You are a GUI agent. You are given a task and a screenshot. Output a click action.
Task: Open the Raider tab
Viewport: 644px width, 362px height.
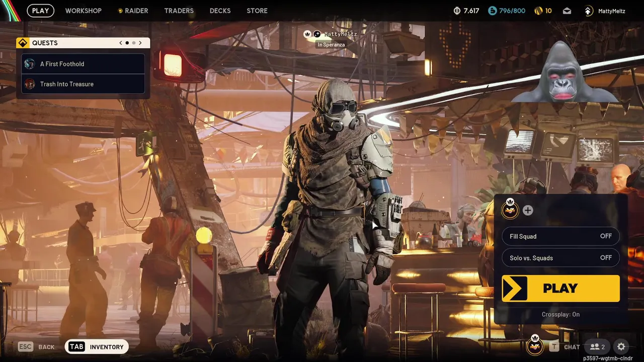(133, 11)
